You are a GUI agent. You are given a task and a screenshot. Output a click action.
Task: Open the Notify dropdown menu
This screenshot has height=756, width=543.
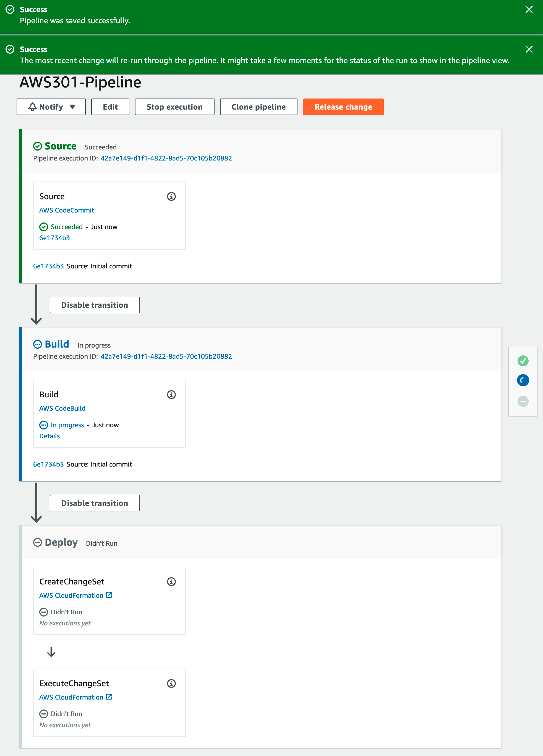pos(51,107)
